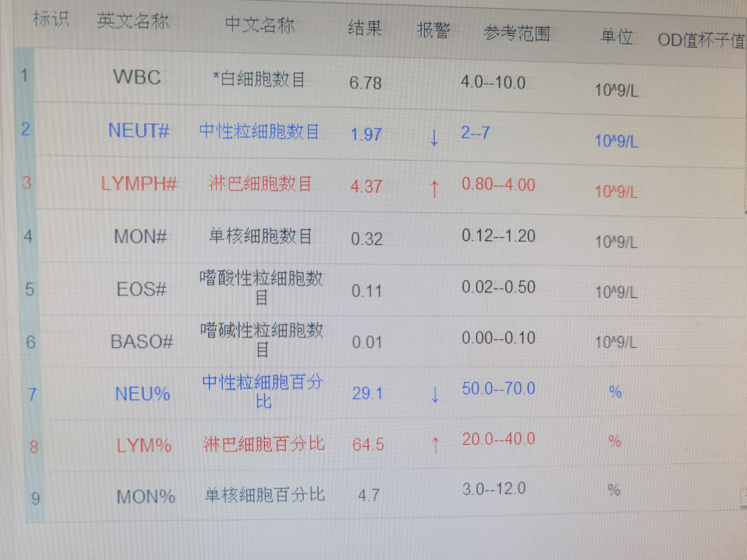Click the BASO# result value 0.01
This screenshot has width=747, height=560.
pyautogui.click(x=367, y=342)
